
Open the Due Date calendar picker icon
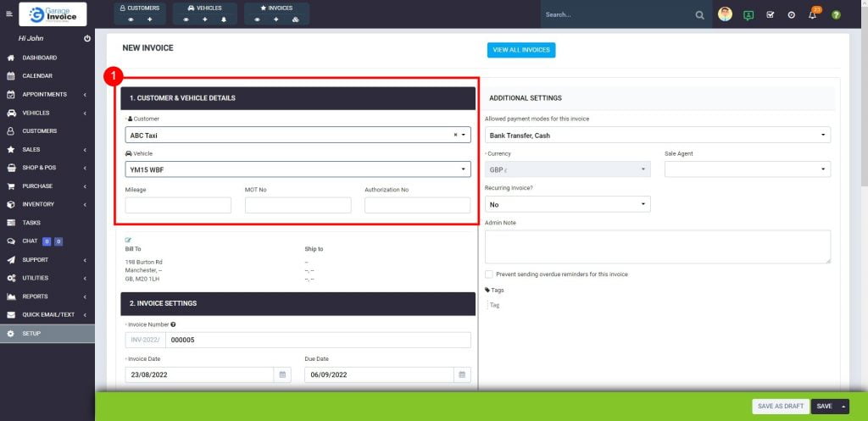tap(462, 374)
